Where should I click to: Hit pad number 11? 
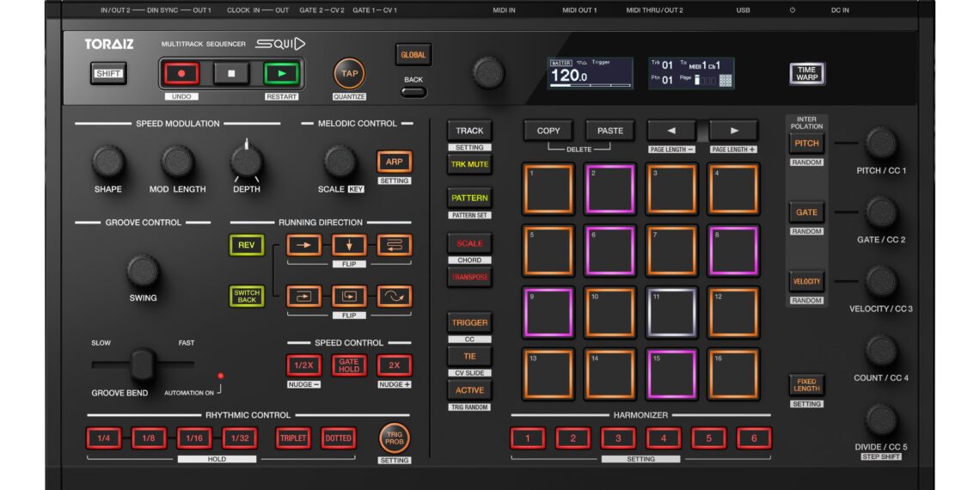pyautogui.click(x=671, y=312)
